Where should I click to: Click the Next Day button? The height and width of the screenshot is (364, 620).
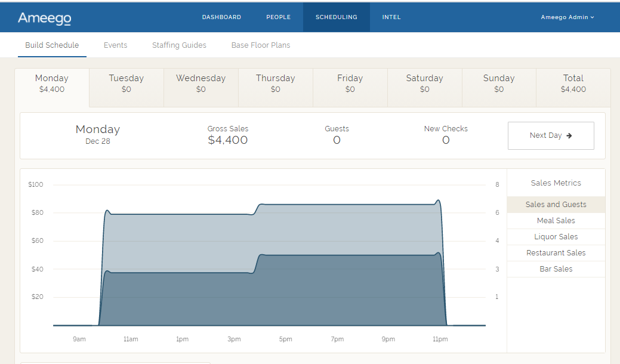pyautogui.click(x=550, y=135)
